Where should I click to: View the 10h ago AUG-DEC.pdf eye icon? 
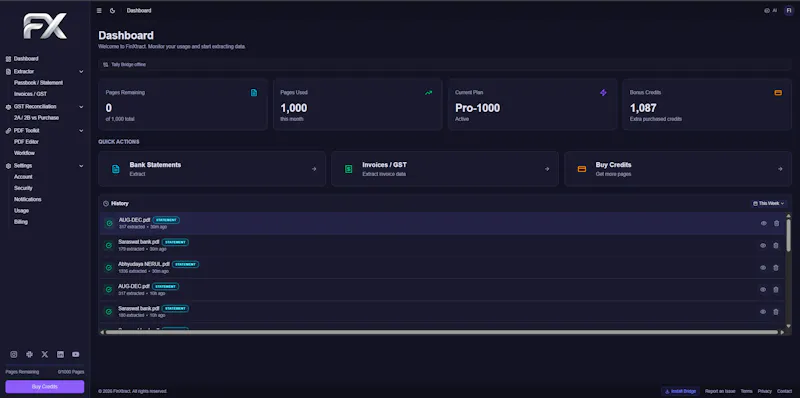[763, 289]
